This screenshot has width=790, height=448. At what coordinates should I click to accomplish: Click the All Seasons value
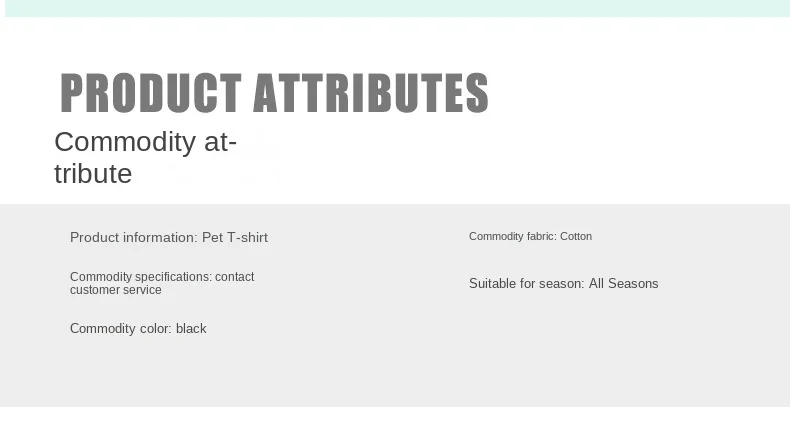tap(623, 284)
